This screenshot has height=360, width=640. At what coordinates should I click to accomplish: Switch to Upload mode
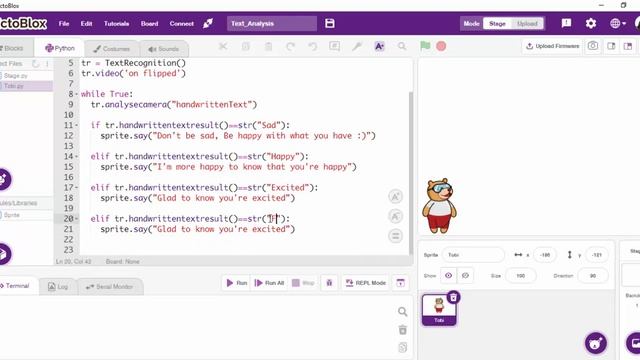point(527,24)
